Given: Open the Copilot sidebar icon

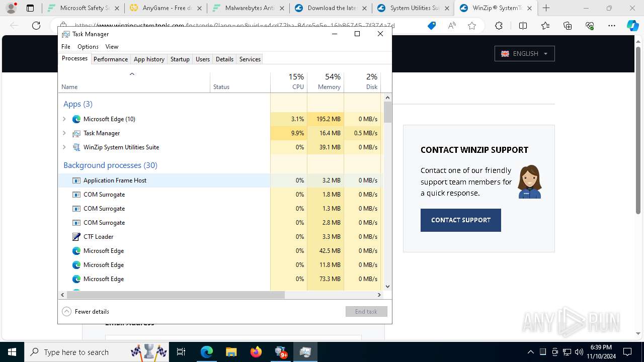Looking at the screenshot, I should pos(633,26).
